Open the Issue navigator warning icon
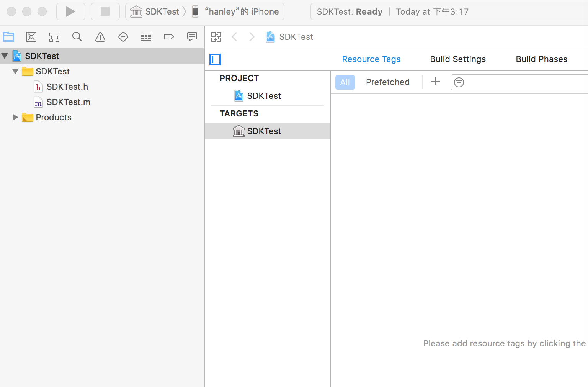The width and height of the screenshot is (588, 387). click(100, 37)
